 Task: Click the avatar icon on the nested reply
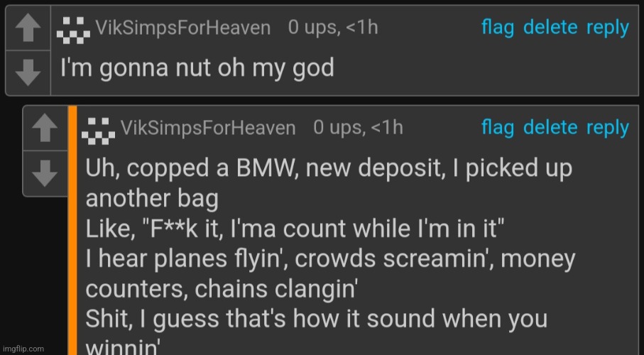98,129
